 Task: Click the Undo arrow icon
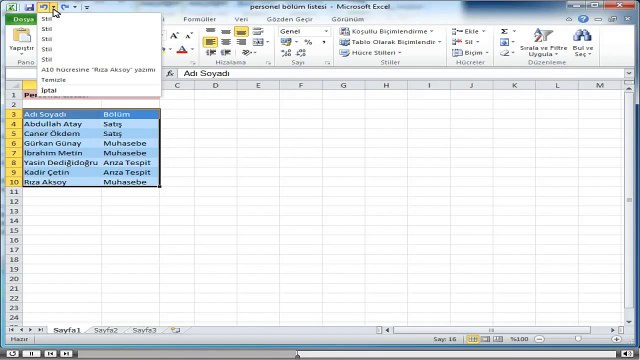(43, 7)
